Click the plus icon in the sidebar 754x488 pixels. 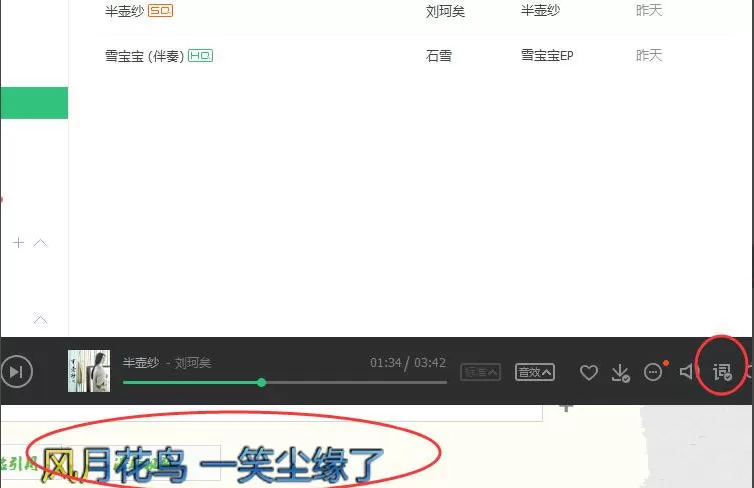click(18, 243)
